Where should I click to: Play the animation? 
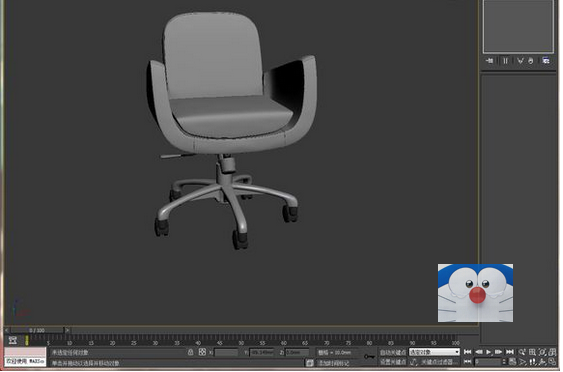(x=488, y=352)
